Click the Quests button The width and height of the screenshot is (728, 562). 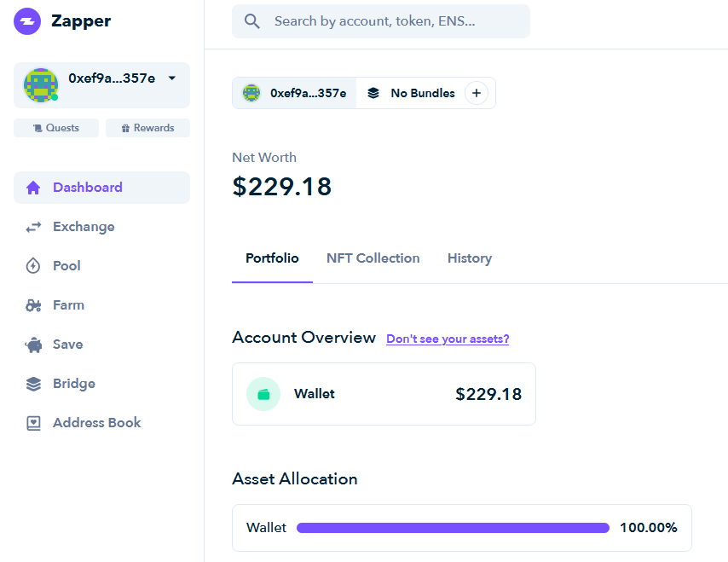click(x=55, y=127)
